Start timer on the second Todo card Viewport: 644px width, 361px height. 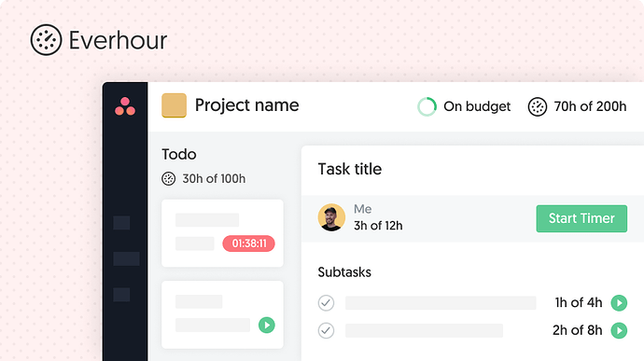click(267, 326)
